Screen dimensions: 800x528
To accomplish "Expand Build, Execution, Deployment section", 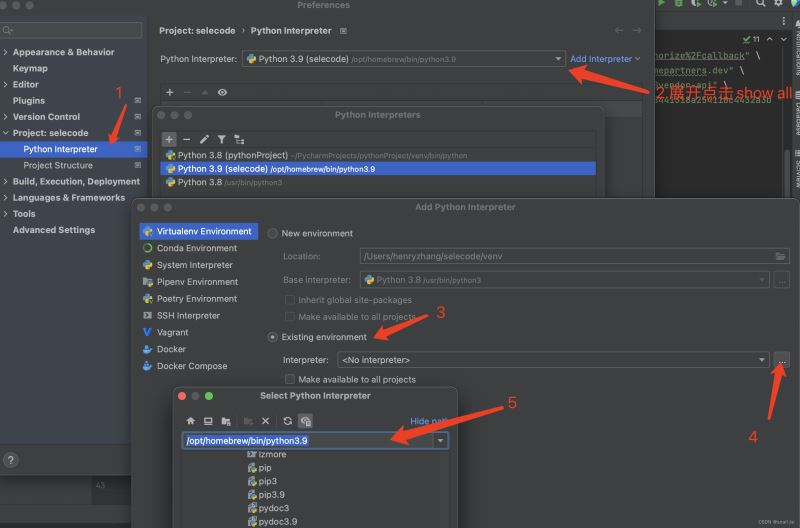I will click(5, 181).
